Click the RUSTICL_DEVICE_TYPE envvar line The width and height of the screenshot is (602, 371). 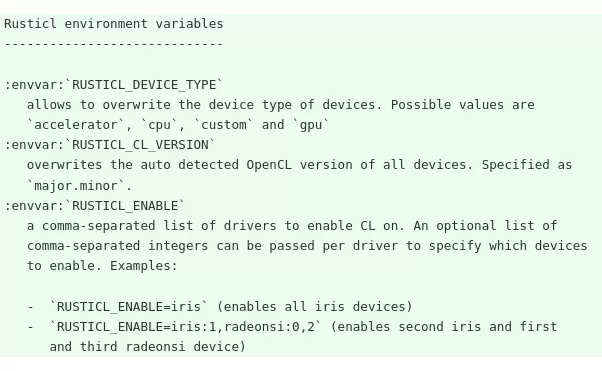[x=114, y=84]
